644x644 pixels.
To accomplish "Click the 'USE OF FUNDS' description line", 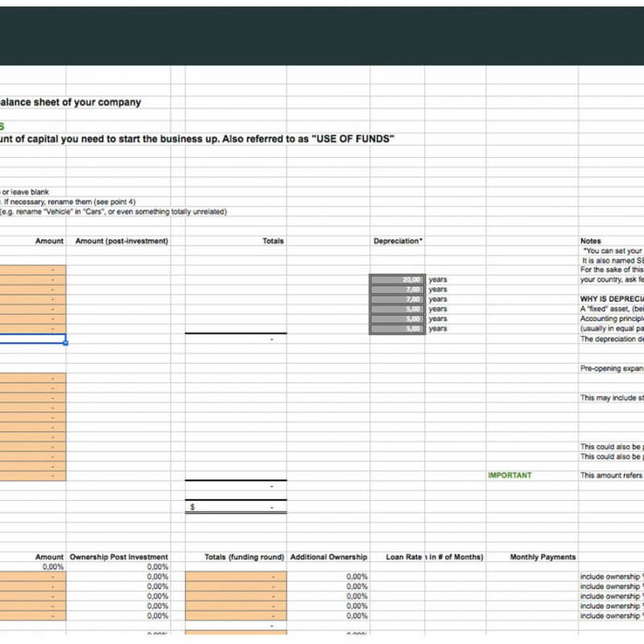I will coord(197,138).
